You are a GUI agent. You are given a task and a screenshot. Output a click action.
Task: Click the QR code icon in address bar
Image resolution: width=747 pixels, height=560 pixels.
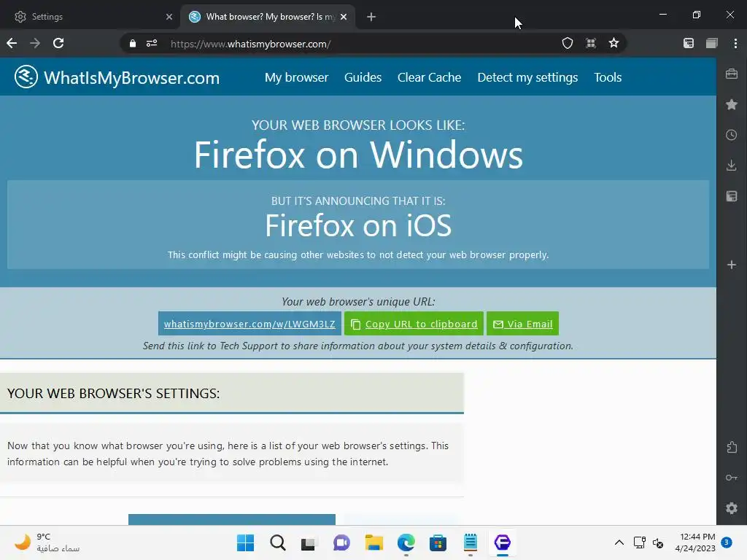[x=591, y=43]
